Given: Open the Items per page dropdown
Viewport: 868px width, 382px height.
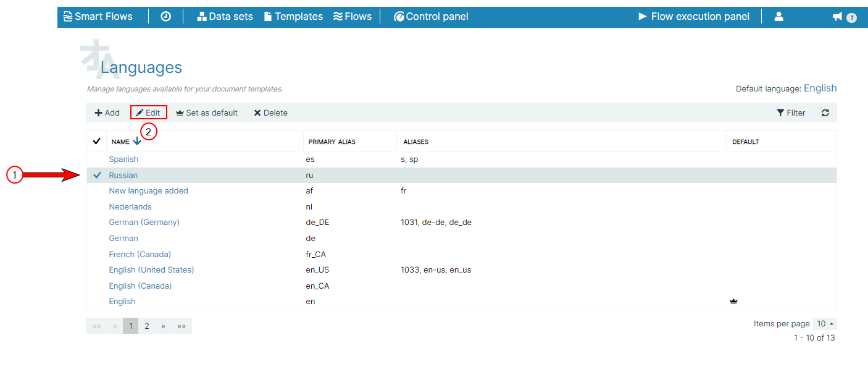Looking at the screenshot, I should tap(825, 324).
